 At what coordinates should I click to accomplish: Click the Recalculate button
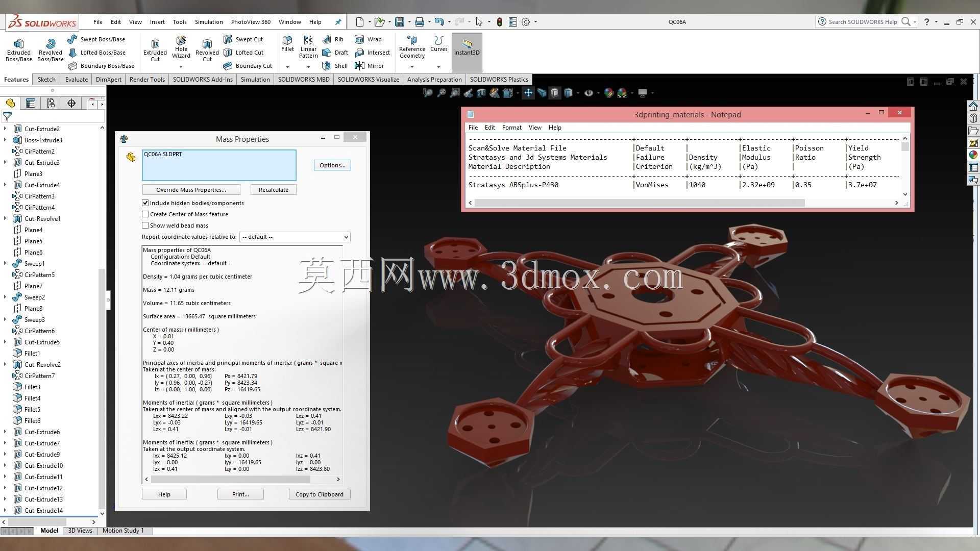coord(273,190)
